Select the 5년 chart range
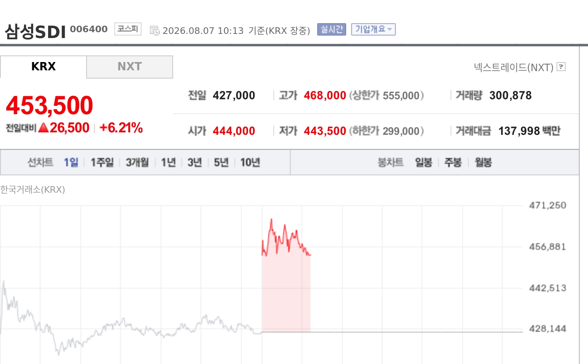This screenshot has height=364, width=588. click(x=221, y=163)
